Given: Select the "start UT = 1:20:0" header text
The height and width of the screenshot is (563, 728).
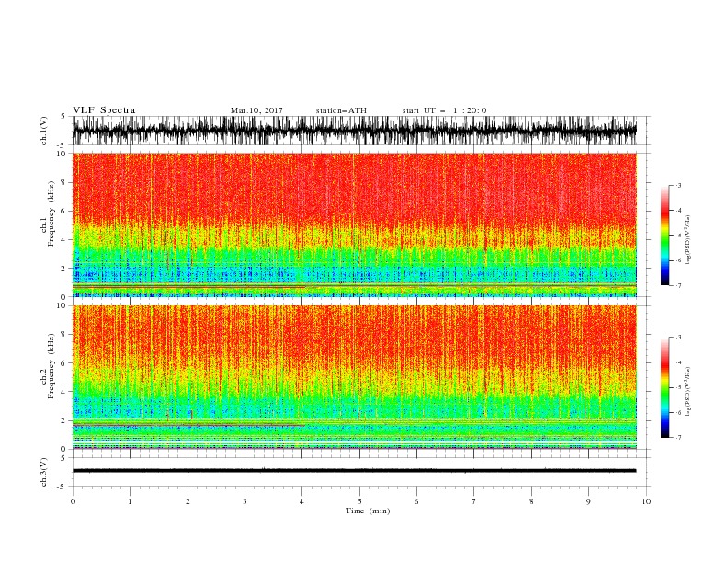Looking at the screenshot, I should [444, 110].
